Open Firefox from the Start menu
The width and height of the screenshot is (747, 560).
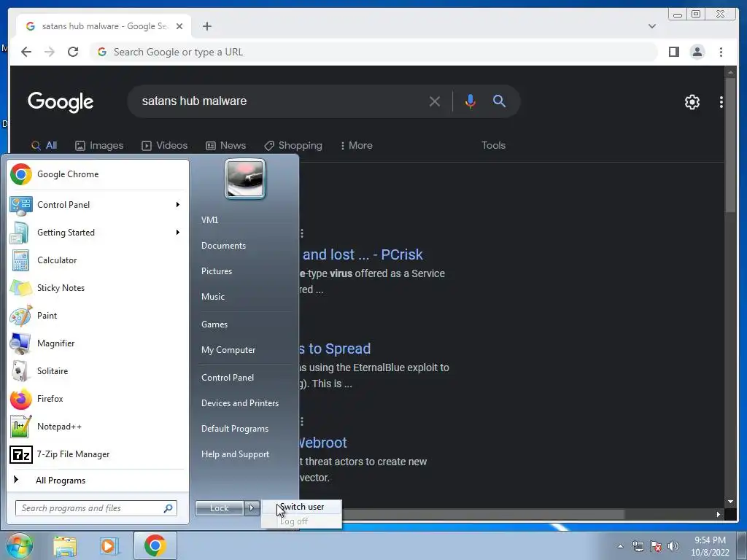tap(98, 399)
